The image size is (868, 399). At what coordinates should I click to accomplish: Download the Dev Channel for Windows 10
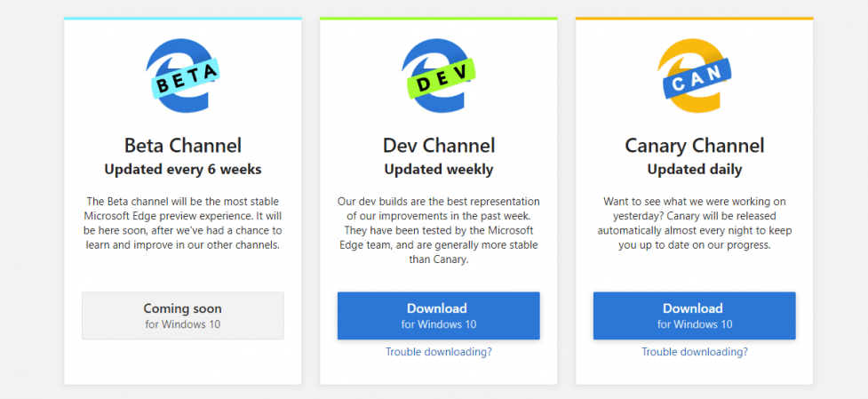pos(438,315)
